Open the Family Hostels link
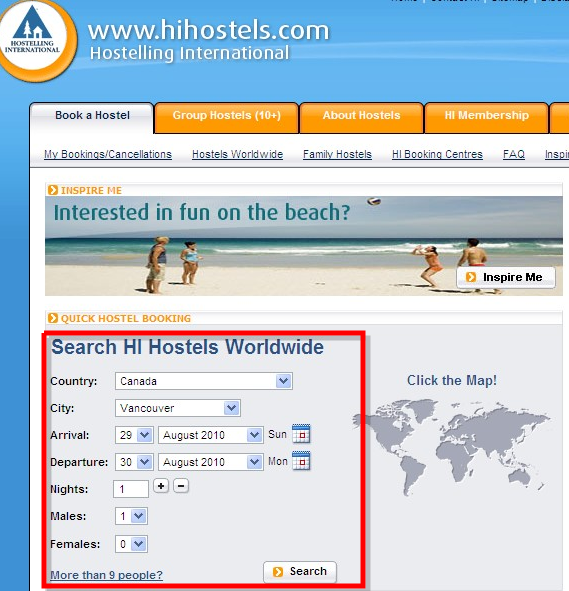This screenshot has height=591, width=569. pyautogui.click(x=337, y=154)
